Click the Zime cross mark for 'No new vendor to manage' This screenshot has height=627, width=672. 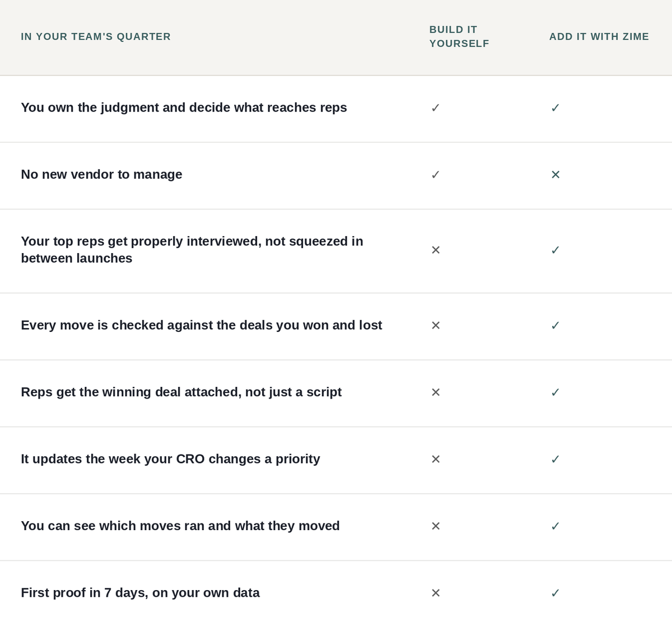coord(556,175)
